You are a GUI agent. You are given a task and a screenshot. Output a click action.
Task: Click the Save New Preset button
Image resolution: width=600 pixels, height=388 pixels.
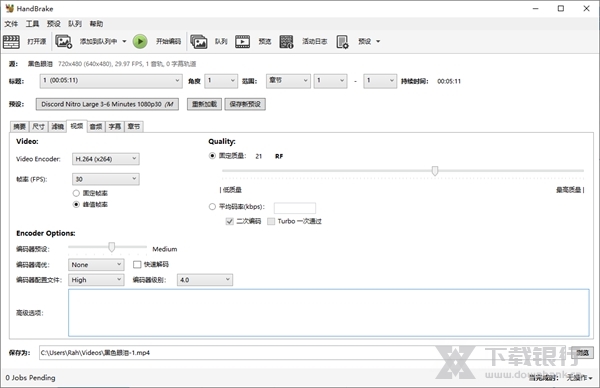[245, 104]
